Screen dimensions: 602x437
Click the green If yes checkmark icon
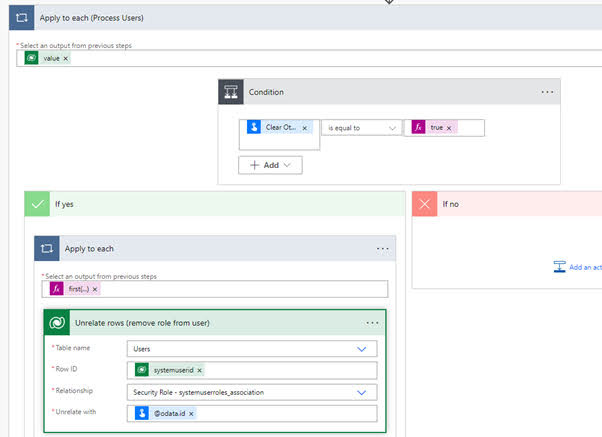tap(37, 204)
